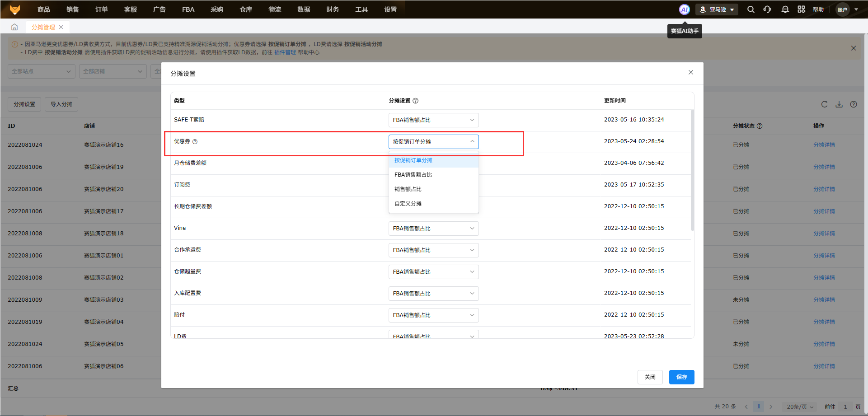Click 月仓储费差额 row label

[190, 163]
